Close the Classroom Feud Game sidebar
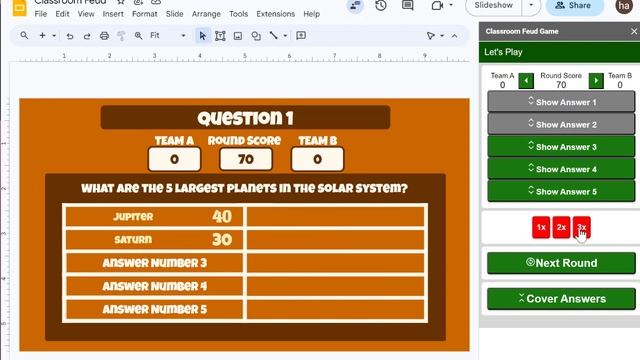 pyautogui.click(x=634, y=31)
